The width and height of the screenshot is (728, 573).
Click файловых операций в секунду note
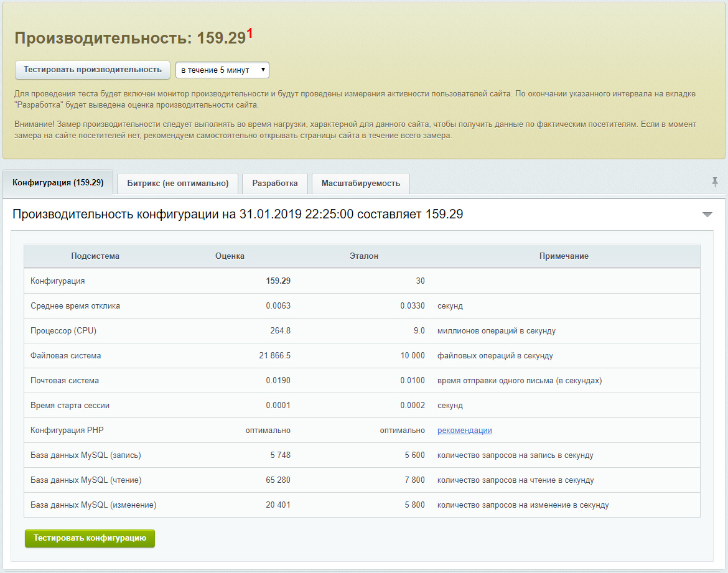pyautogui.click(x=495, y=356)
